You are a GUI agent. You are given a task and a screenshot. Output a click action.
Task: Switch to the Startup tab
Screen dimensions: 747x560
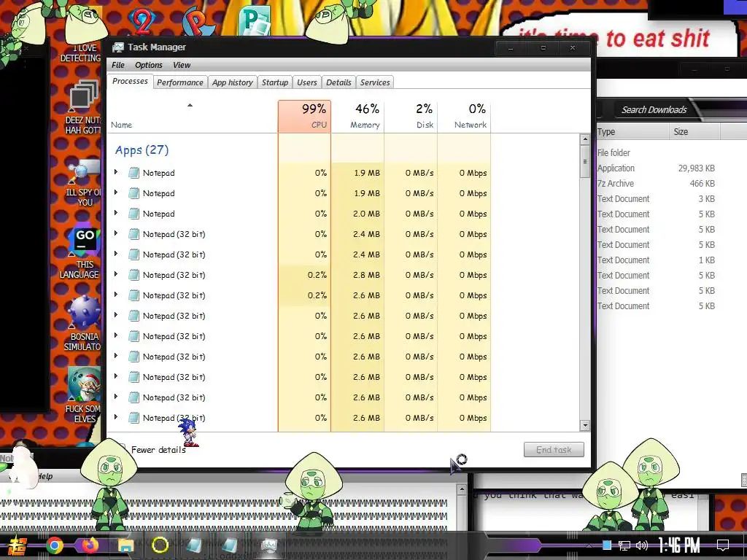(275, 82)
